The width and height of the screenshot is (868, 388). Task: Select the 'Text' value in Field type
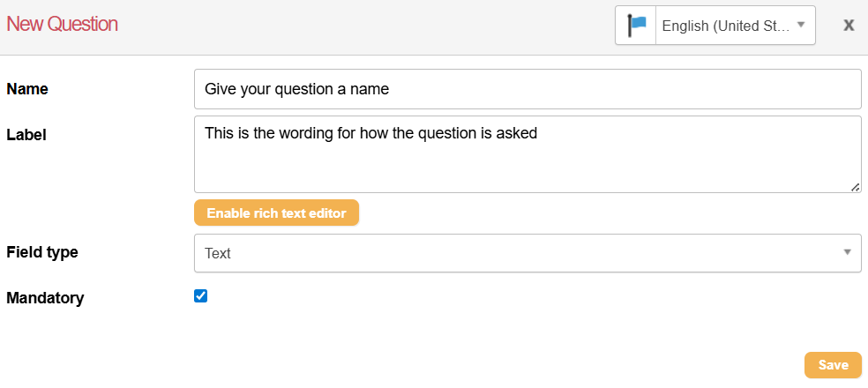[x=218, y=254]
